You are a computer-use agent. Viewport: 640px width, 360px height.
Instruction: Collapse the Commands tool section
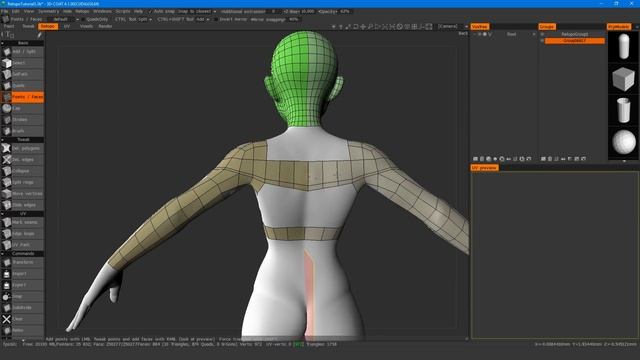[x=22, y=253]
